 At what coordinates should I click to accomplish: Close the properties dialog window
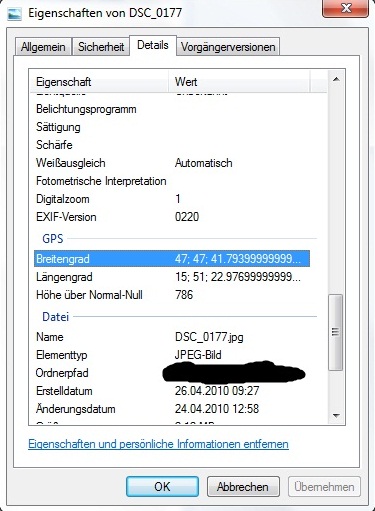coord(346,8)
